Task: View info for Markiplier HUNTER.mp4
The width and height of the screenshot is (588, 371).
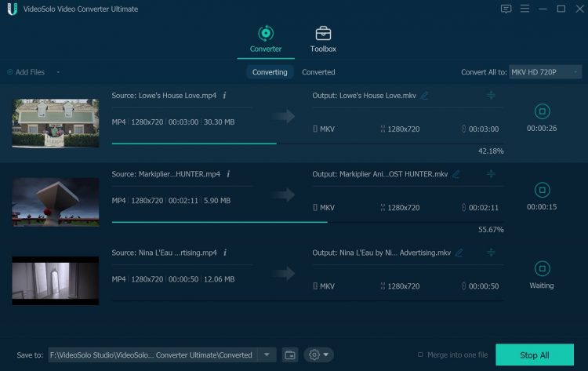Action: tap(228, 174)
